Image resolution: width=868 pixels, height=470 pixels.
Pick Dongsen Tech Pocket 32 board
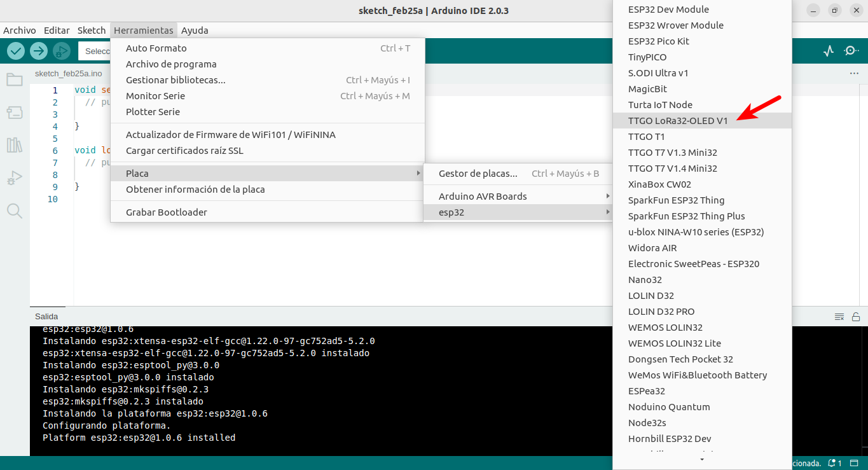click(702, 359)
